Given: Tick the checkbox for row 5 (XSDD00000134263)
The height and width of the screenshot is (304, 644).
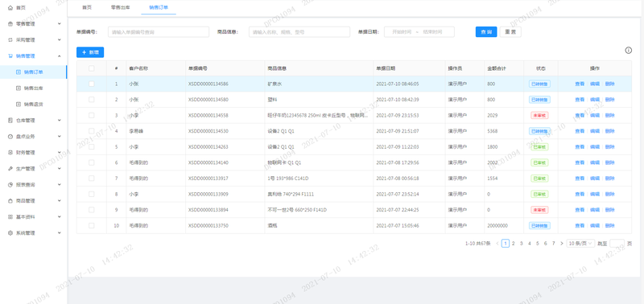Looking at the screenshot, I should click(x=91, y=147).
